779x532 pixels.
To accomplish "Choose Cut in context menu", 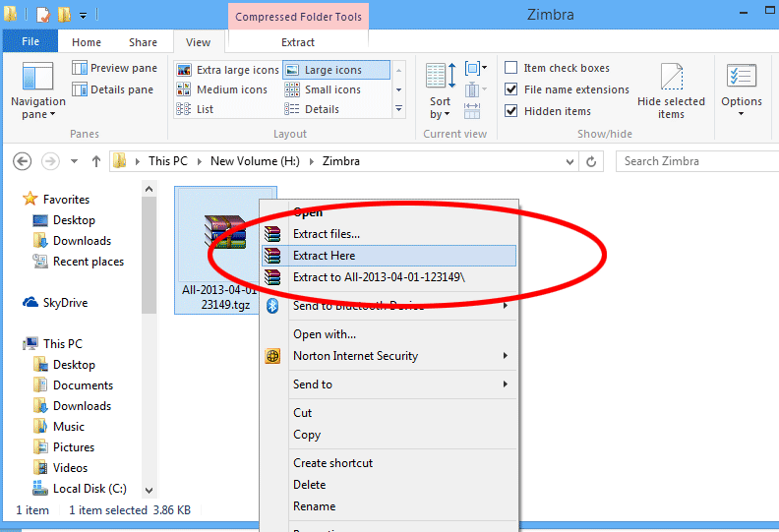I will 389,413.
